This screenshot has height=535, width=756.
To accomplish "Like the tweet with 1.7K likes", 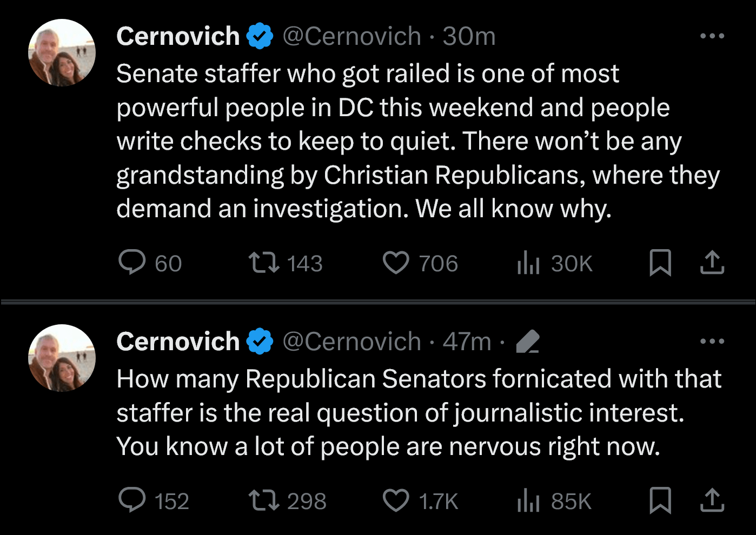I will click(x=396, y=501).
